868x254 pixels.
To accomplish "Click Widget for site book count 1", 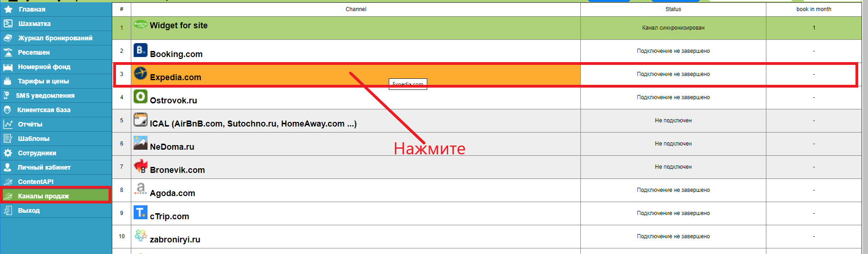I will [x=814, y=28].
